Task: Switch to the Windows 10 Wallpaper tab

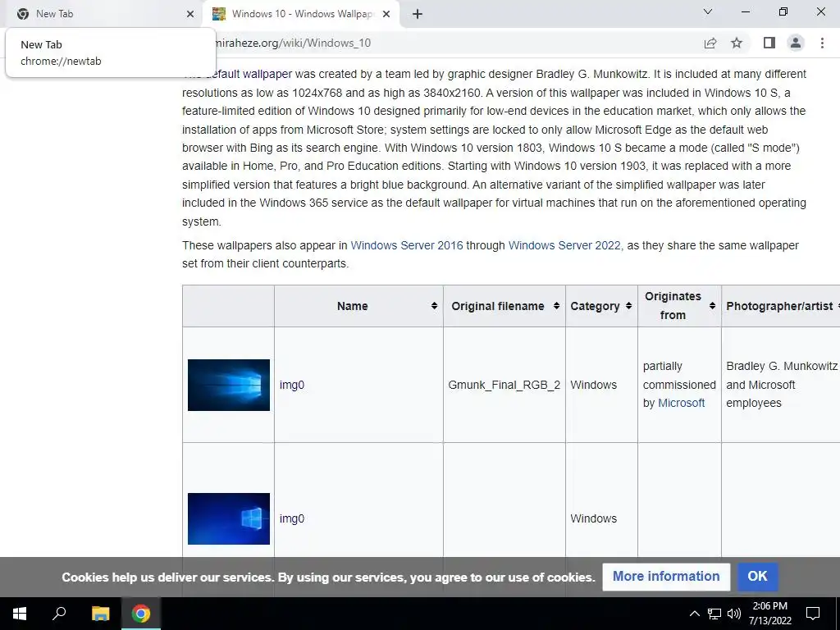Action: (x=300, y=14)
